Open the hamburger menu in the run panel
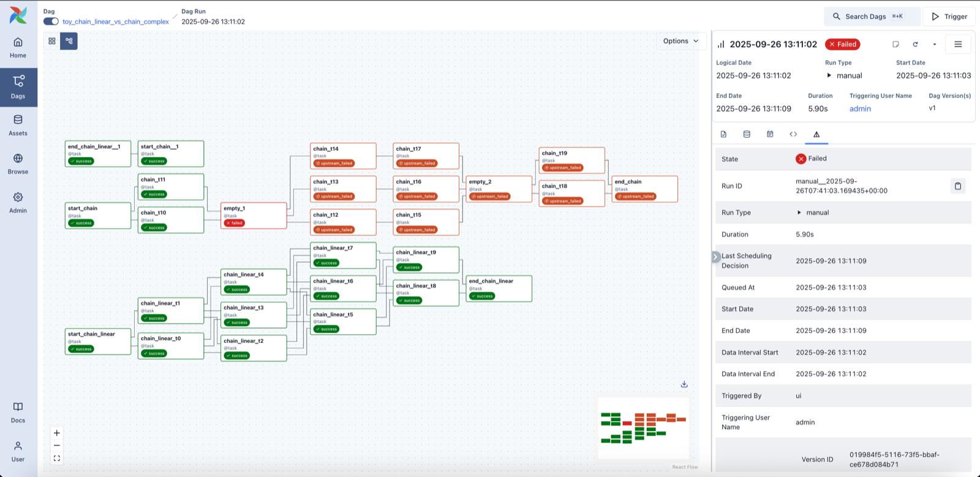The width and height of the screenshot is (980, 477). click(958, 44)
